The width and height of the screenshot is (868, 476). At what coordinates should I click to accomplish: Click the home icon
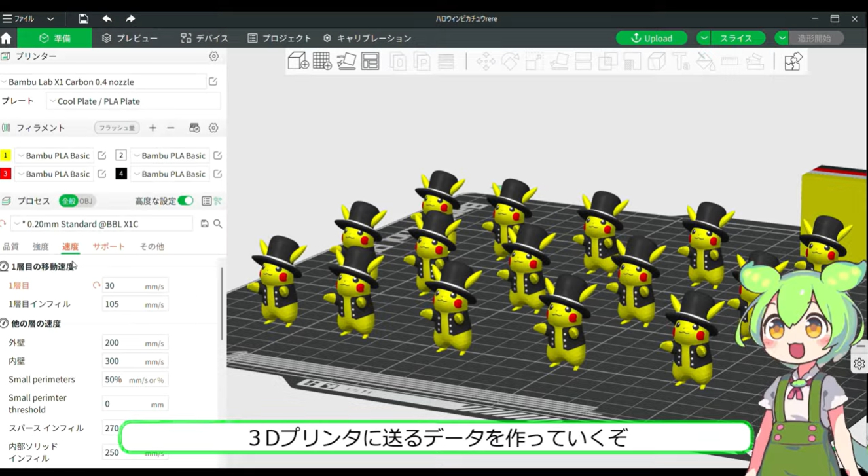(x=7, y=38)
